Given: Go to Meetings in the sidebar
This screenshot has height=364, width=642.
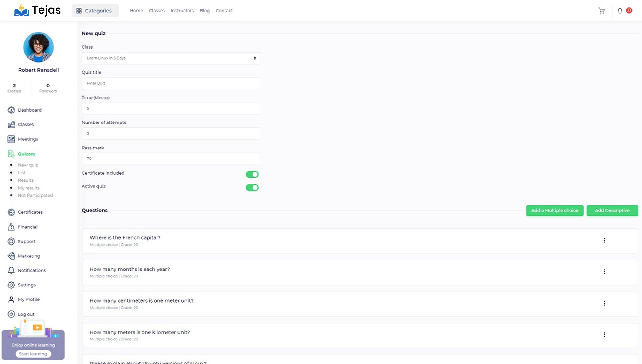Looking at the screenshot, I should pos(27,139).
